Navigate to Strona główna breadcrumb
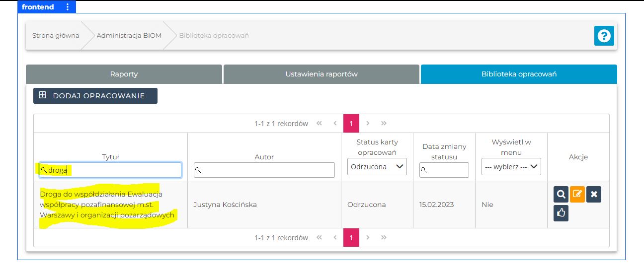This screenshot has height=277, width=644. point(56,36)
